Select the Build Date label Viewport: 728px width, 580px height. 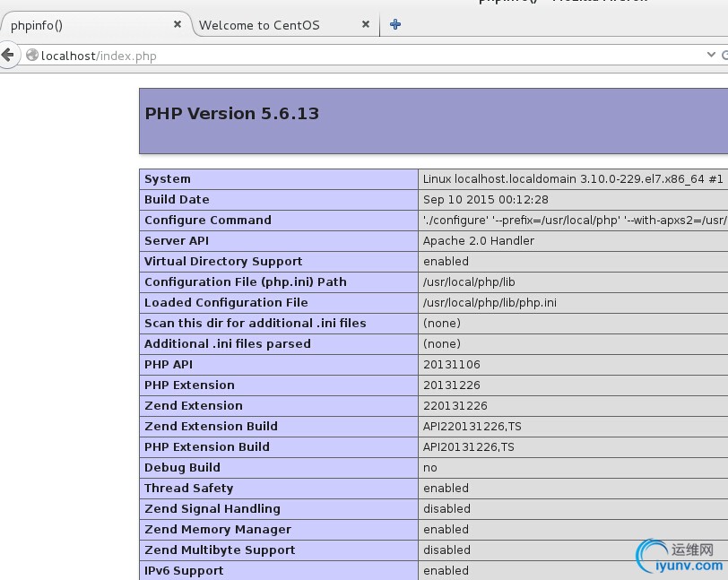tap(177, 200)
